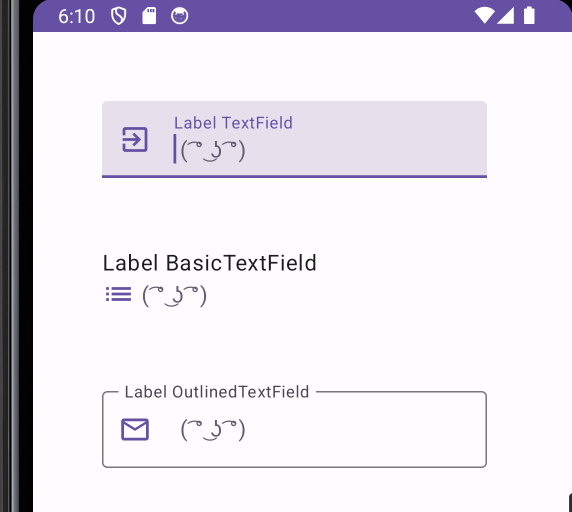Tap the cellular signal icon
The height and width of the screenshot is (512, 572).
pyautogui.click(x=506, y=16)
